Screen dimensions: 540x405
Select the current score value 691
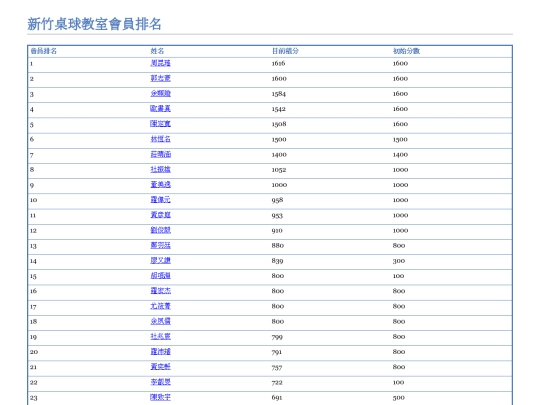coord(277,397)
